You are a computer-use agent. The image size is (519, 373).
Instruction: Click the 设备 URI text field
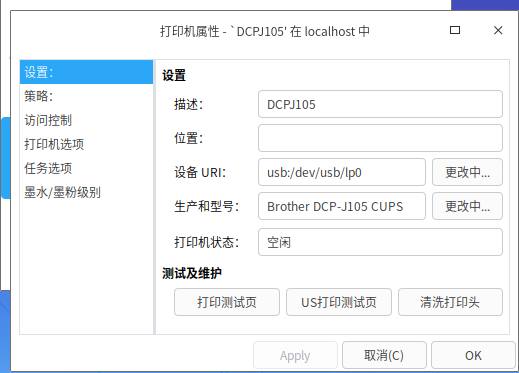pyautogui.click(x=342, y=172)
